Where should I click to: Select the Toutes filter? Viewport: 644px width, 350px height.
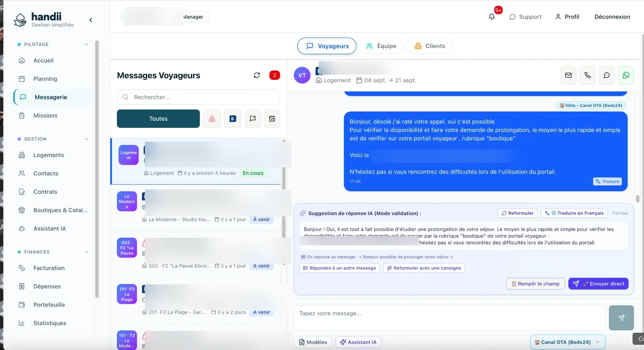tap(158, 119)
